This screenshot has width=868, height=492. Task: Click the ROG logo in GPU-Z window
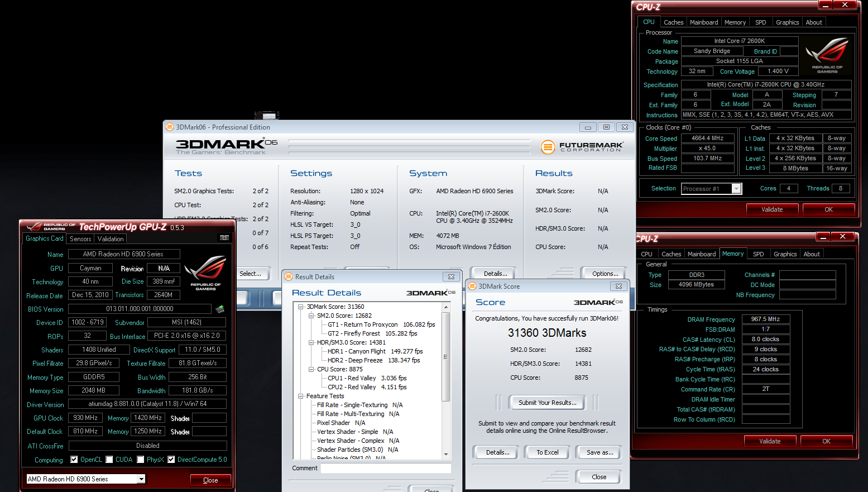205,273
